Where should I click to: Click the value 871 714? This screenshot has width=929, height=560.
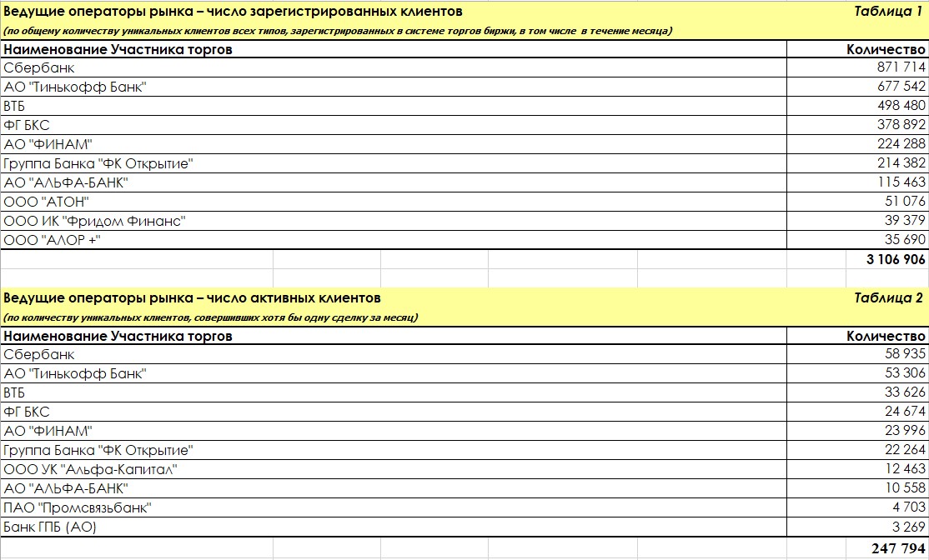(901, 67)
